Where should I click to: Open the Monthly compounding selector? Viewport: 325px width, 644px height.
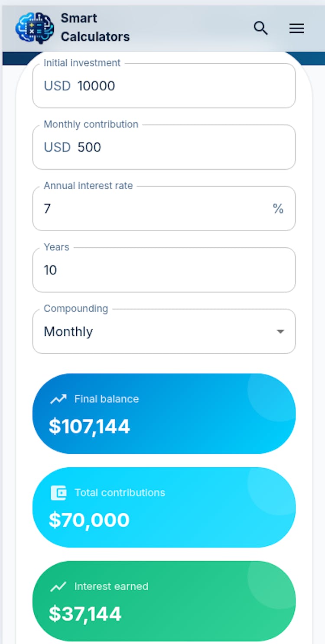(x=156, y=331)
